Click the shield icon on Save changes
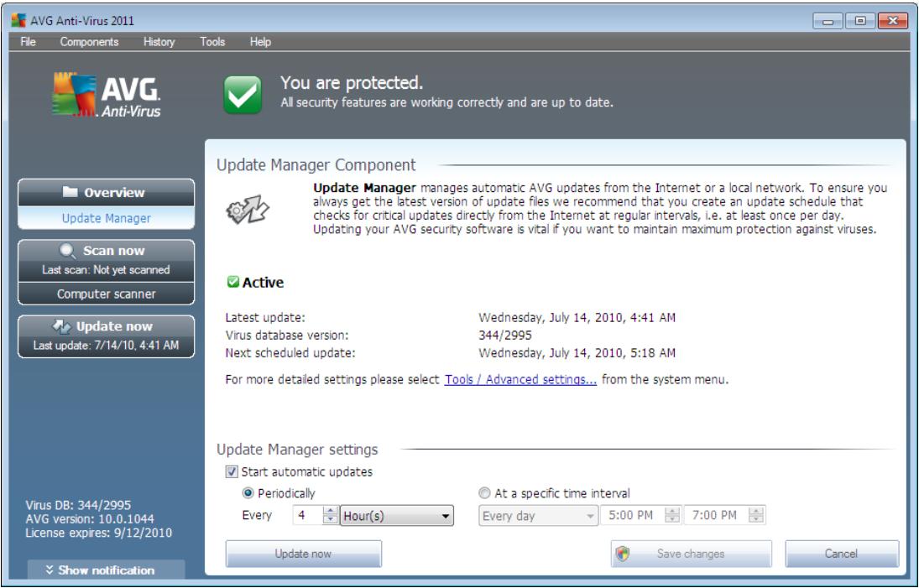919x588 pixels. (623, 554)
